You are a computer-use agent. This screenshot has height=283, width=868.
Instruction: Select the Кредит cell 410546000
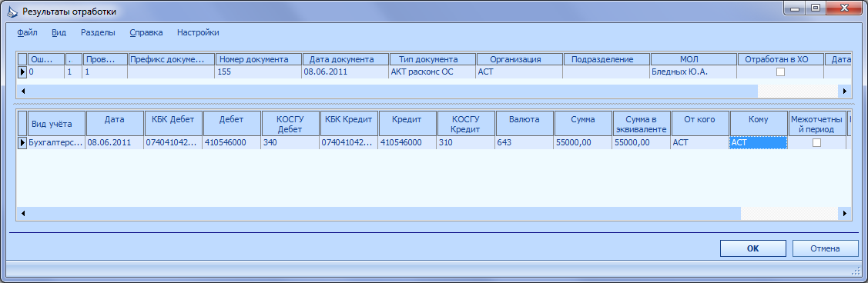click(407, 142)
